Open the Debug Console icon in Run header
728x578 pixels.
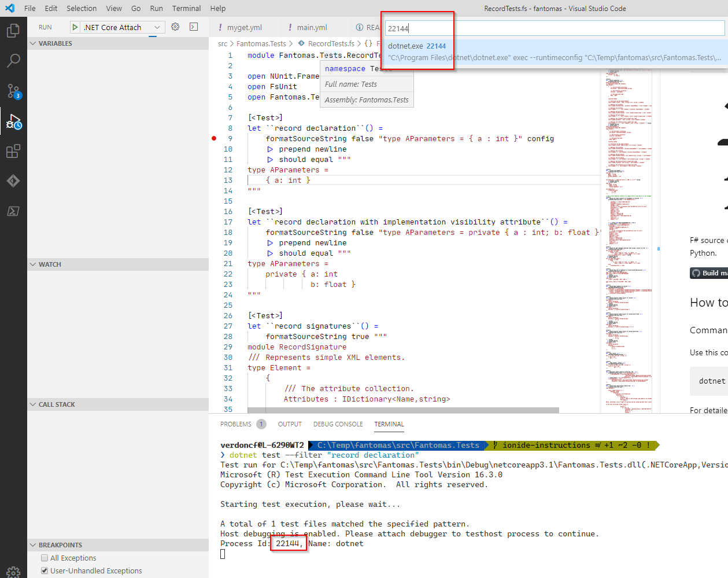[194, 27]
